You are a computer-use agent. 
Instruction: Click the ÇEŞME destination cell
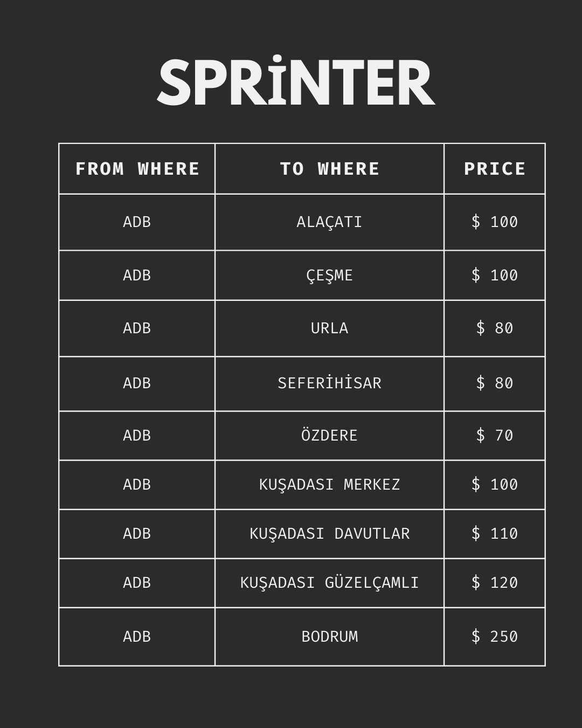(329, 275)
